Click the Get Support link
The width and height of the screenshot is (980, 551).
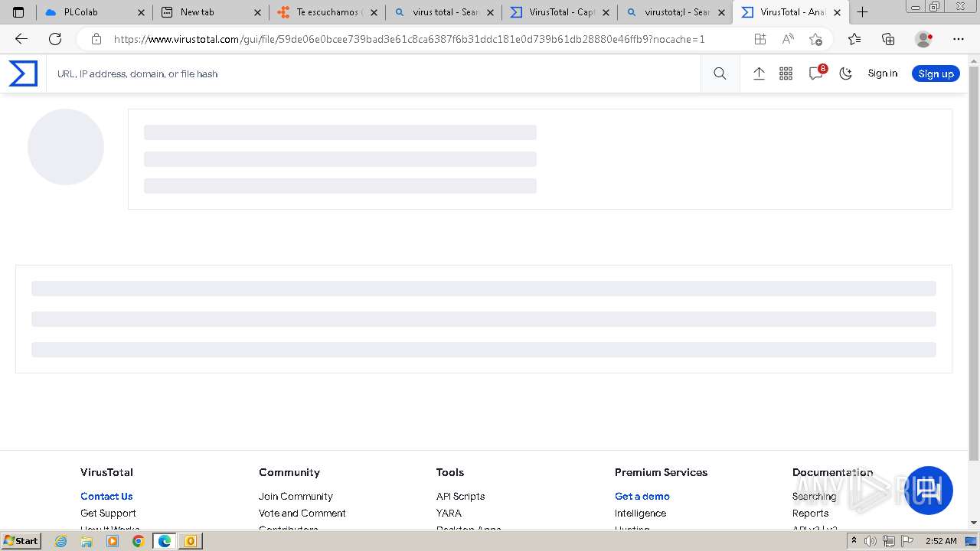[108, 513]
